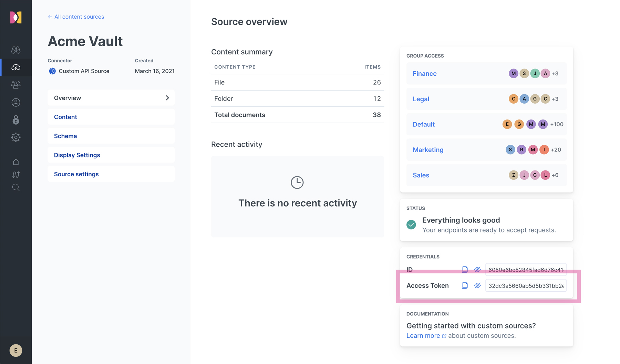This screenshot has width=620, height=364.
Task: Click the padlock security icon in sidebar
Action: [x=16, y=120]
